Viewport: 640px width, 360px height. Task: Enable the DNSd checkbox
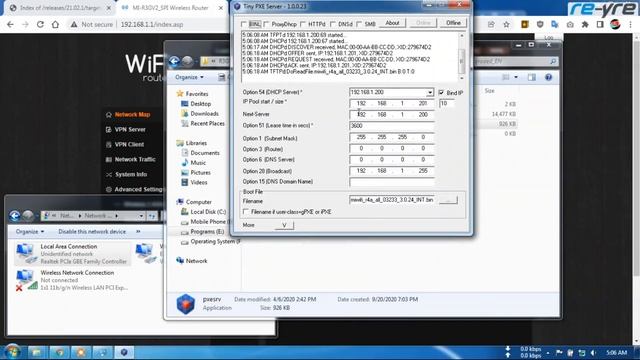[x=333, y=24]
